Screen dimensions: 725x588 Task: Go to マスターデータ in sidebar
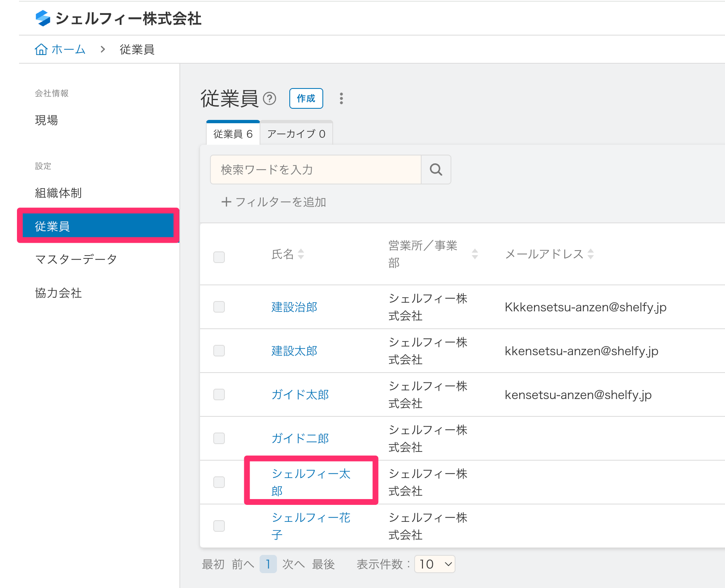tap(76, 259)
